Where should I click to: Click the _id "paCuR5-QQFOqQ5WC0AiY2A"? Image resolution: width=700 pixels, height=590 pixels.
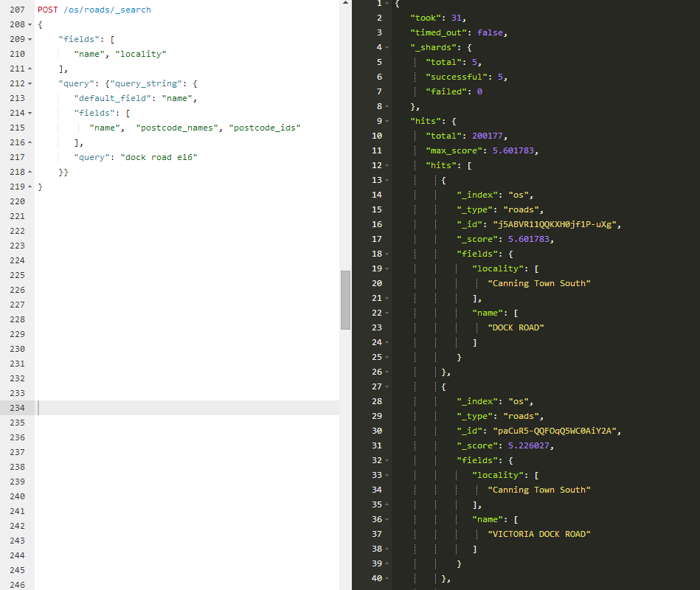555,431
